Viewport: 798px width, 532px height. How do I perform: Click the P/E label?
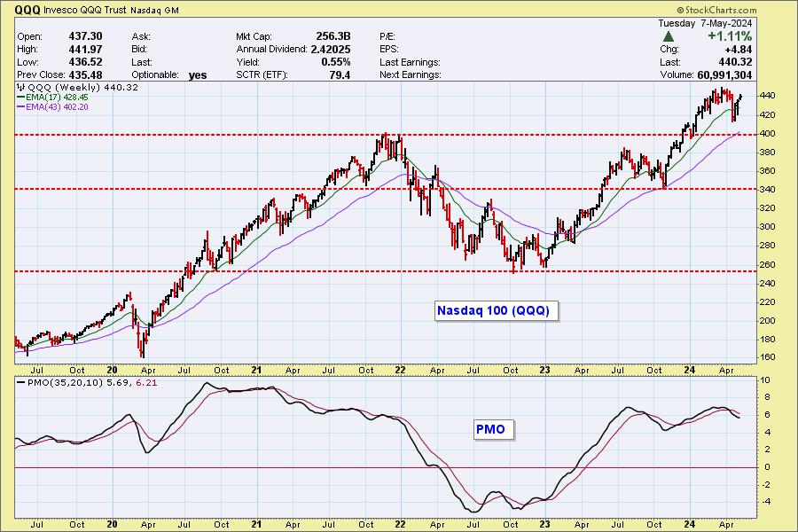click(x=387, y=36)
